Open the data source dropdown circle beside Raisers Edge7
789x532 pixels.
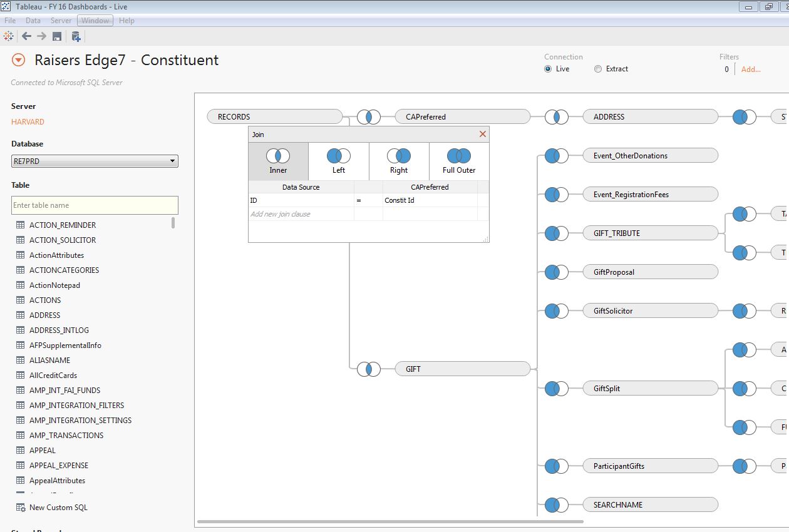pyautogui.click(x=19, y=61)
